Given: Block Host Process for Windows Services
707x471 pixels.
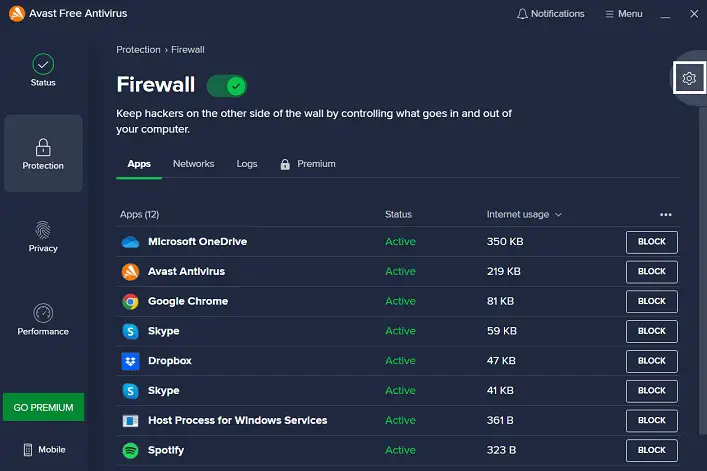Looking at the screenshot, I should coord(652,421).
